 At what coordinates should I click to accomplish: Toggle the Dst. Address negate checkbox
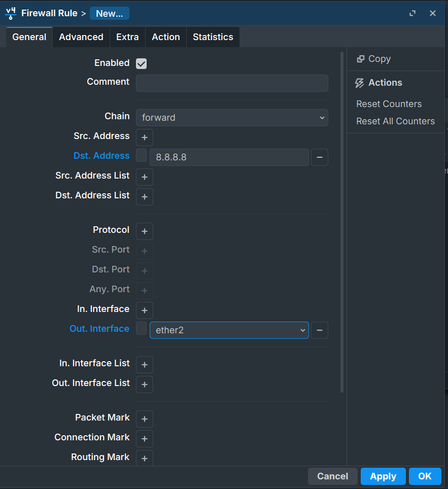(x=142, y=155)
